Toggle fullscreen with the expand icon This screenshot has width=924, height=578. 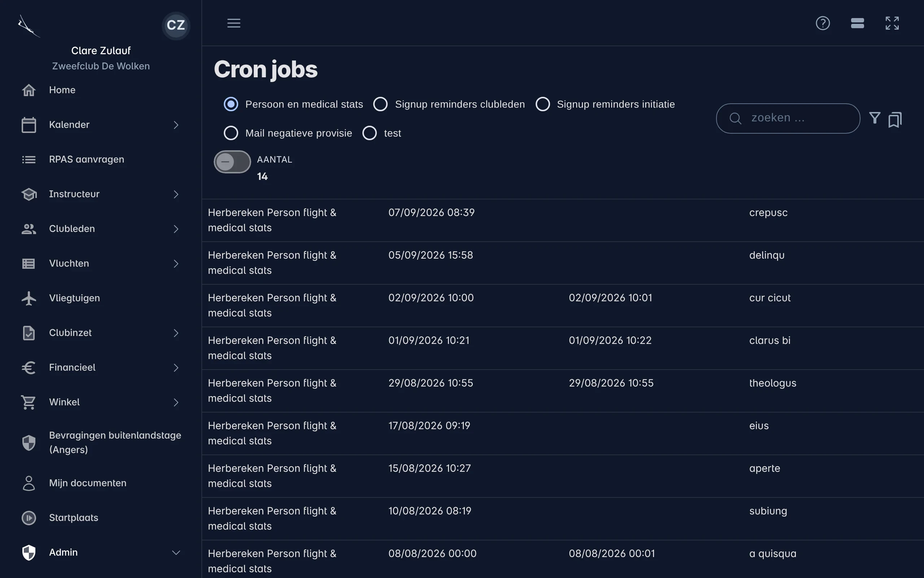pyautogui.click(x=892, y=23)
